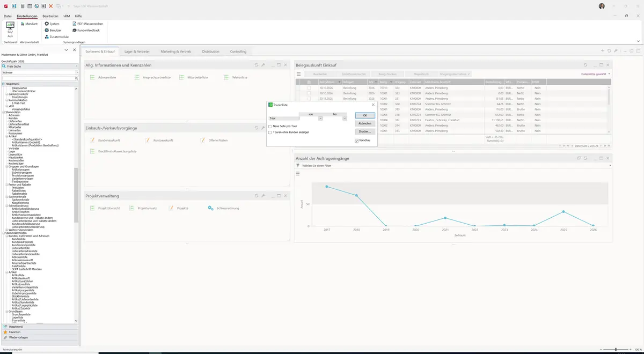644x354 pixels.
Task: Click Drucker... button in Tourenliste
Action: point(365,131)
